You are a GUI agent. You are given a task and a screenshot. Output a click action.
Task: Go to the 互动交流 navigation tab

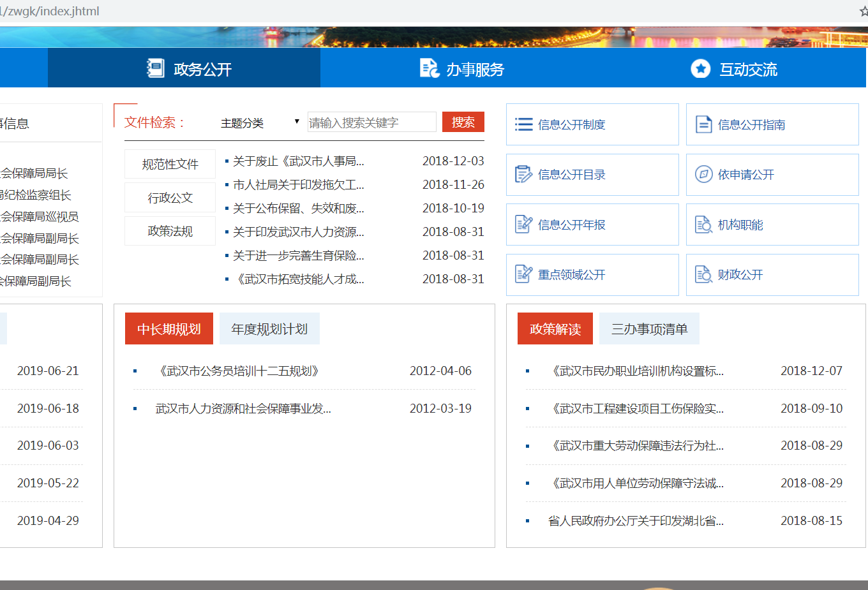[x=734, y=69]
